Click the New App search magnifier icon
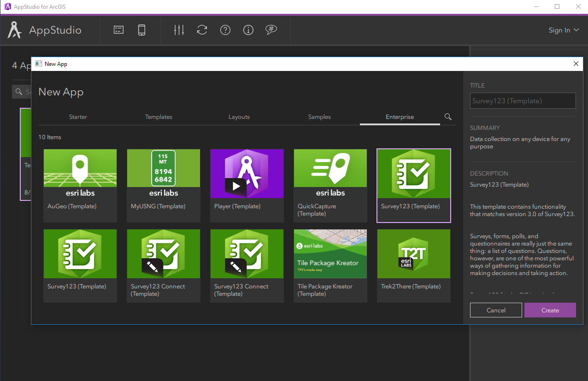 pos(448,117)
